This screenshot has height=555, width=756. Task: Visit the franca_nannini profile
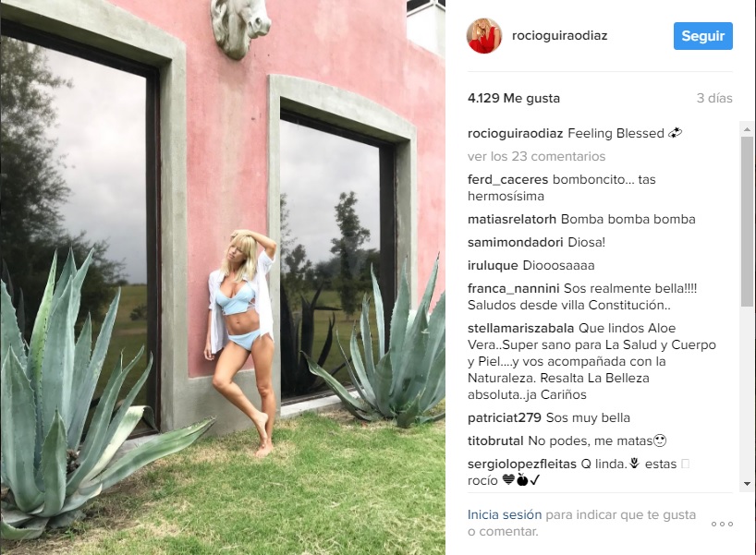tap(514, 288)
